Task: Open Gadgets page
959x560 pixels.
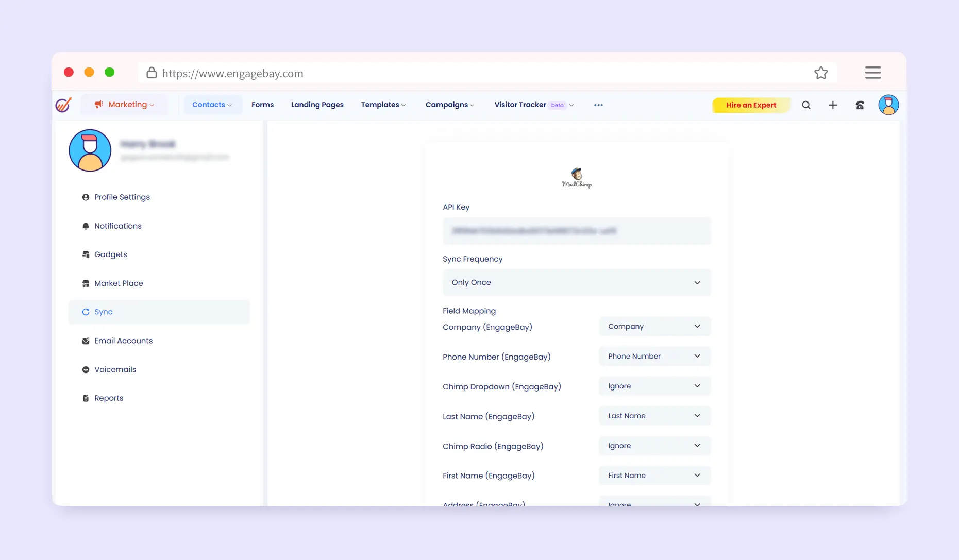Action: click(110, 254)
